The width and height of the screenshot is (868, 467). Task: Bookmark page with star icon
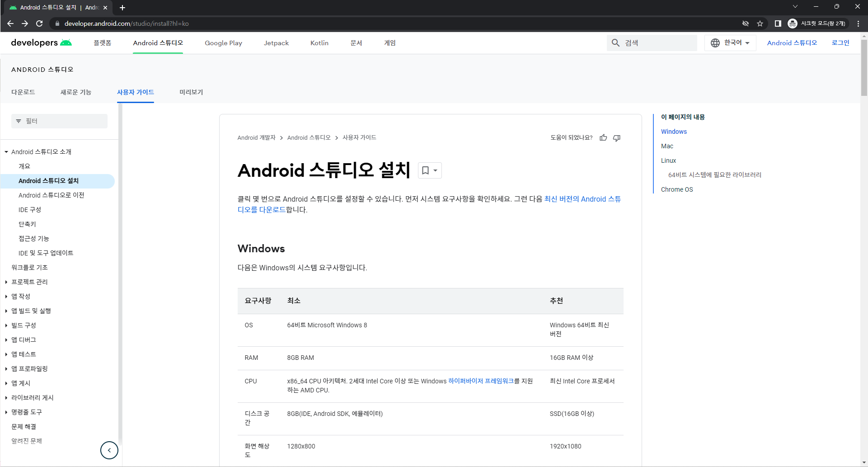coord(760,24)
